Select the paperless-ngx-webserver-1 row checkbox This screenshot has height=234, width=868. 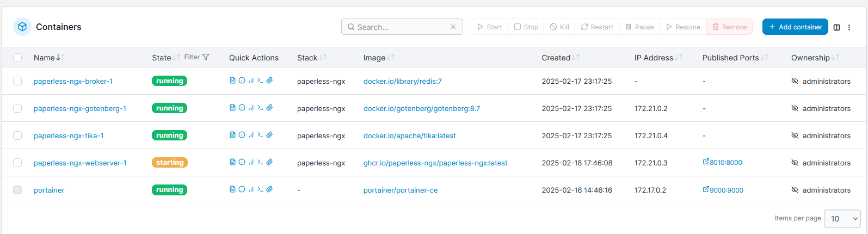tap(17, 163)
